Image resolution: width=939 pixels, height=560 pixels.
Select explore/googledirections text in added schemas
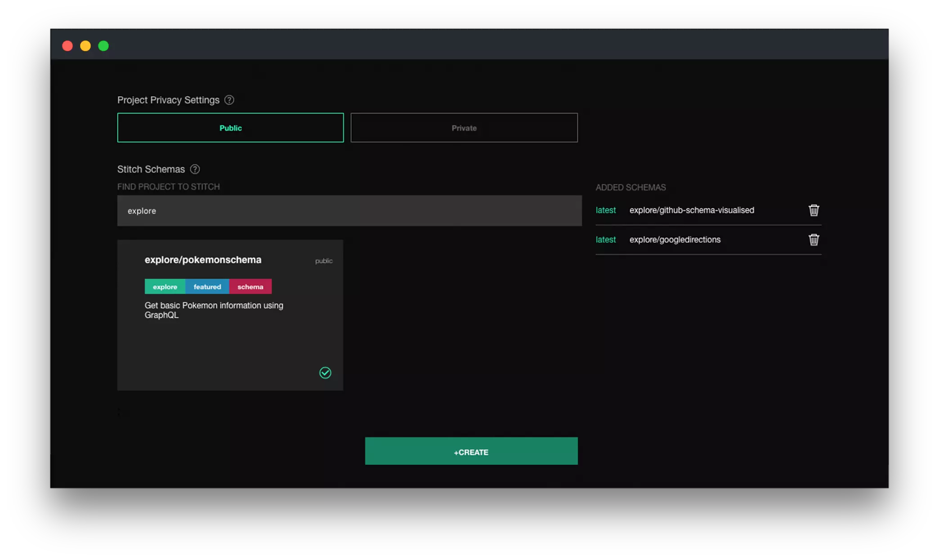[x=675, y=240]
